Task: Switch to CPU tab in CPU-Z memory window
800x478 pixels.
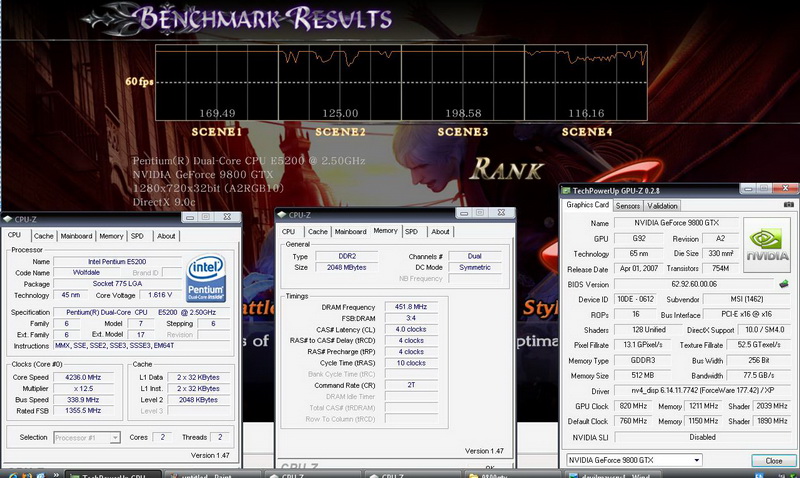Action: click(289, 232)
